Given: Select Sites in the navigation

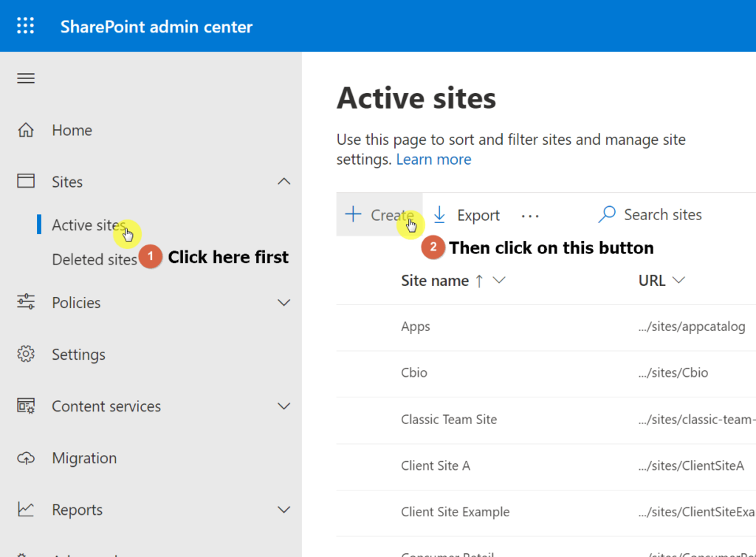Looking at the screenshot, I should click(x=67, y=182).
